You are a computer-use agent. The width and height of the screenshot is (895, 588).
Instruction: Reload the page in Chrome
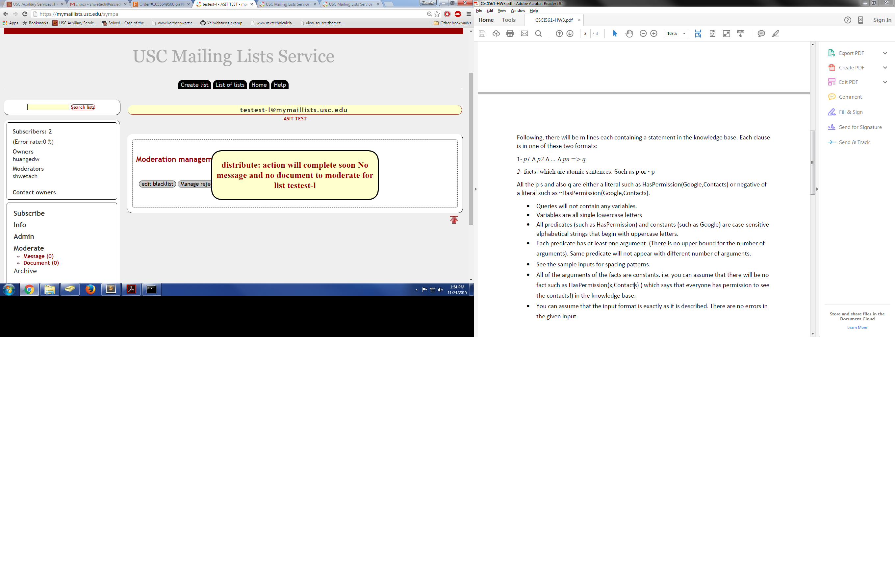(25, 14)
